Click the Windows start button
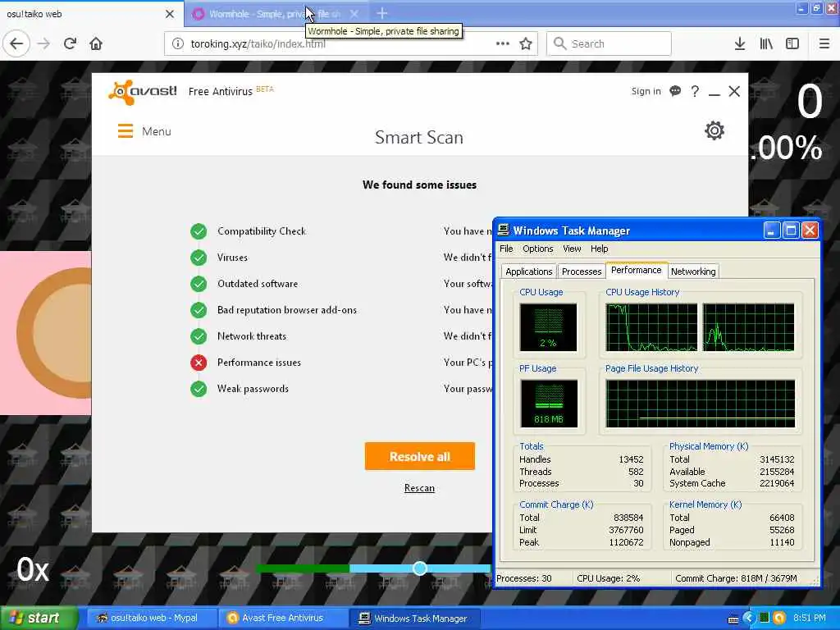Viewport: 840px width, 630px height. click(39, 618)
